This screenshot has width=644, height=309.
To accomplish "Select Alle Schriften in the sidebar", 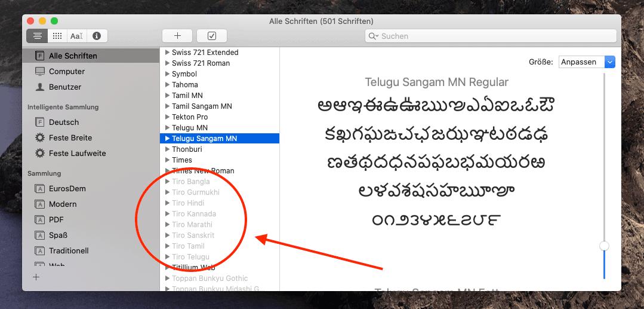I will coord(91,56).
